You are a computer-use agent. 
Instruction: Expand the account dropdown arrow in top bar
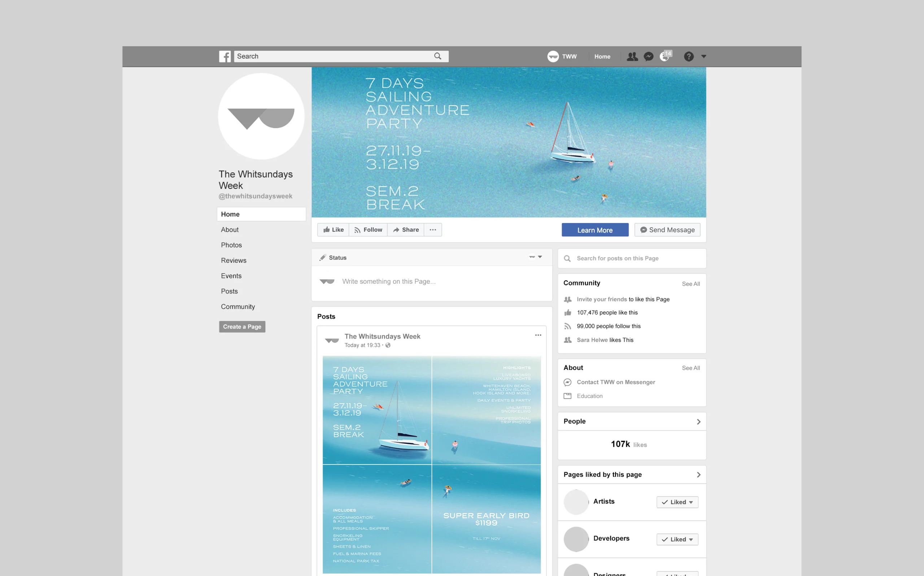point(703,56)
